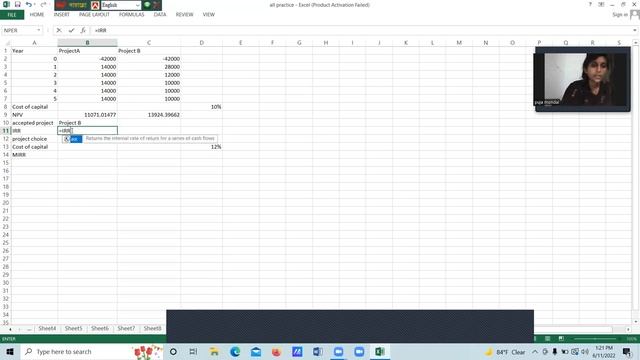Open Microsoft Edge from taskbar
The width and height of the screenshot is (640, 360).
point(235,351)
